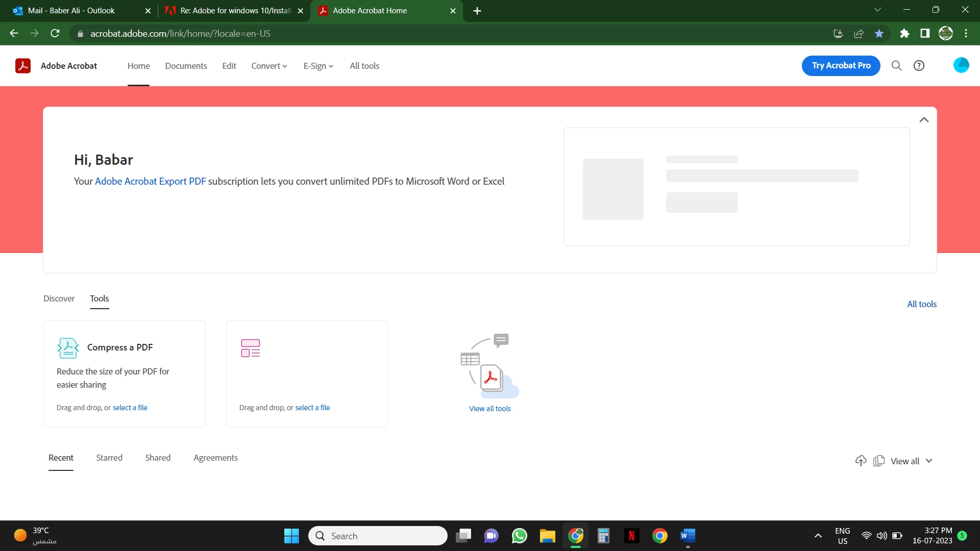Open the help question mark icon
The width and height of the screenshot is (980, 551).
[x=919, y=66]
